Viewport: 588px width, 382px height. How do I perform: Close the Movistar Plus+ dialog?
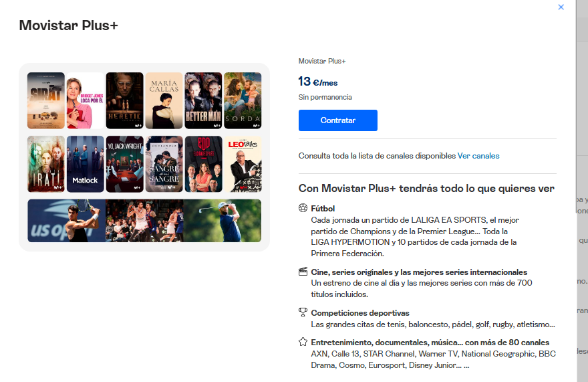click(x=561, y=7)
